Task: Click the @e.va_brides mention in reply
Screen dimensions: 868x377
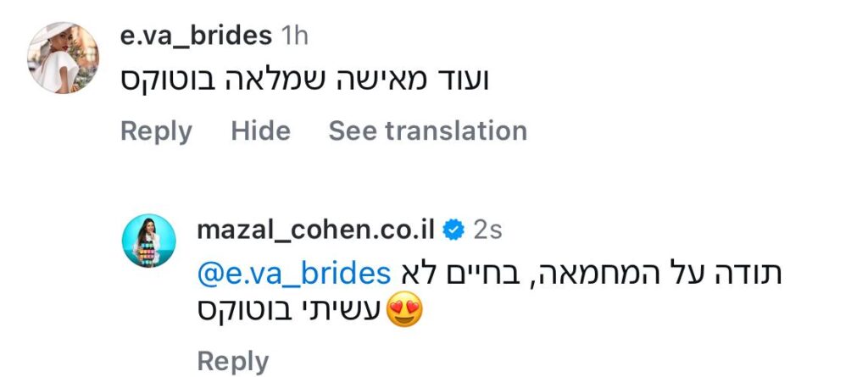Action: tap(292, 274)
